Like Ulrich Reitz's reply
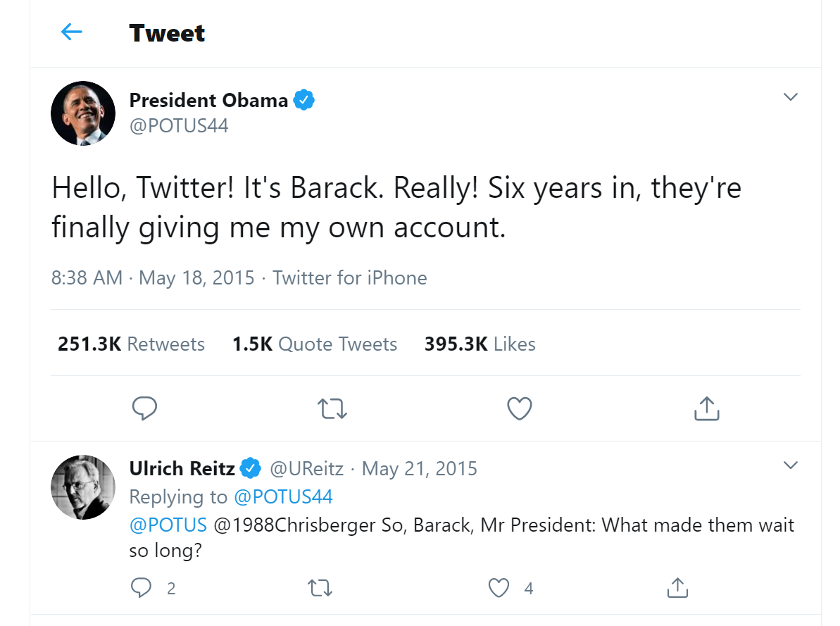Screen dimensions: 840x626 (x=499, y=587)
